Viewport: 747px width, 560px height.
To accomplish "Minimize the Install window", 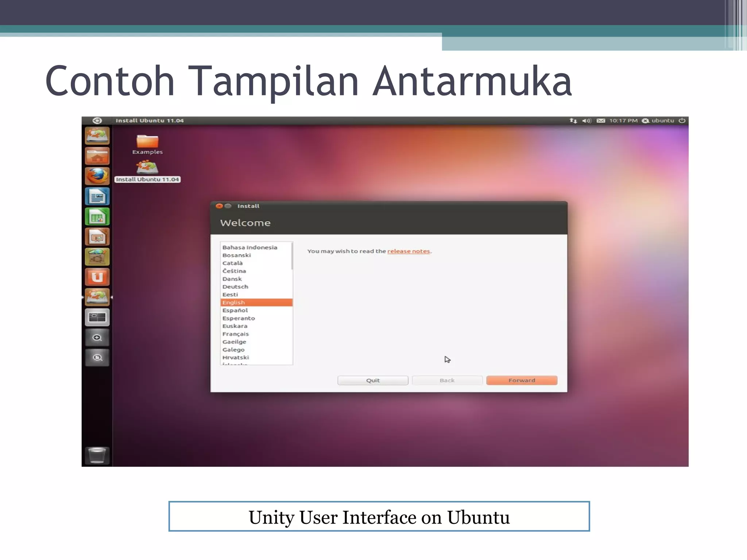I will (x=228, y=206).
